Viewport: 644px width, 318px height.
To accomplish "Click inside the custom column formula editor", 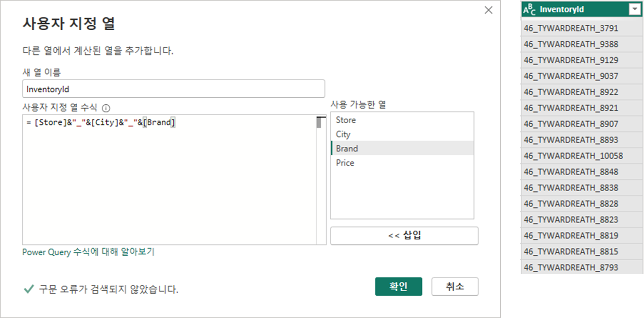I will pyautogui.click(x=170, y=185).
